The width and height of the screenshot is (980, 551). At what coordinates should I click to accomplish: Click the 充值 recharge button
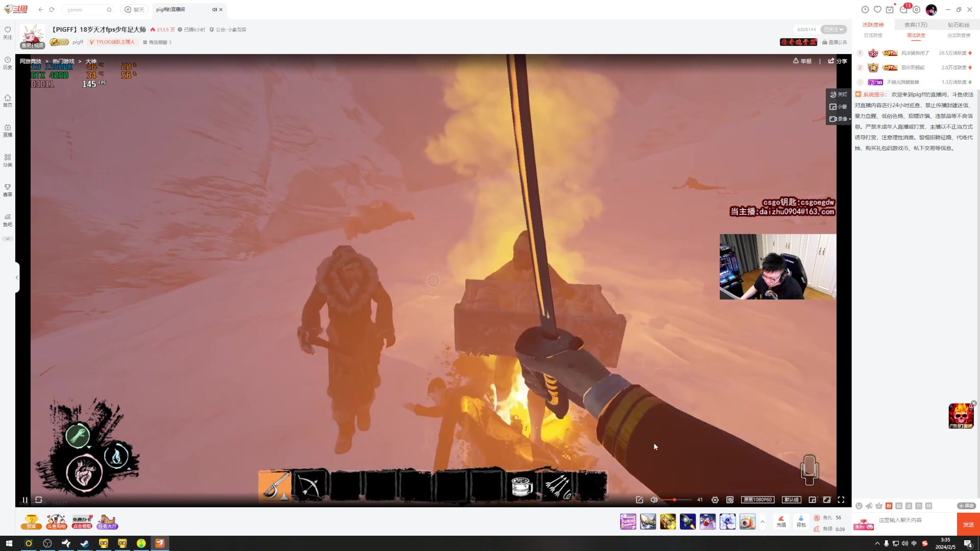click(x=781, y=521)
